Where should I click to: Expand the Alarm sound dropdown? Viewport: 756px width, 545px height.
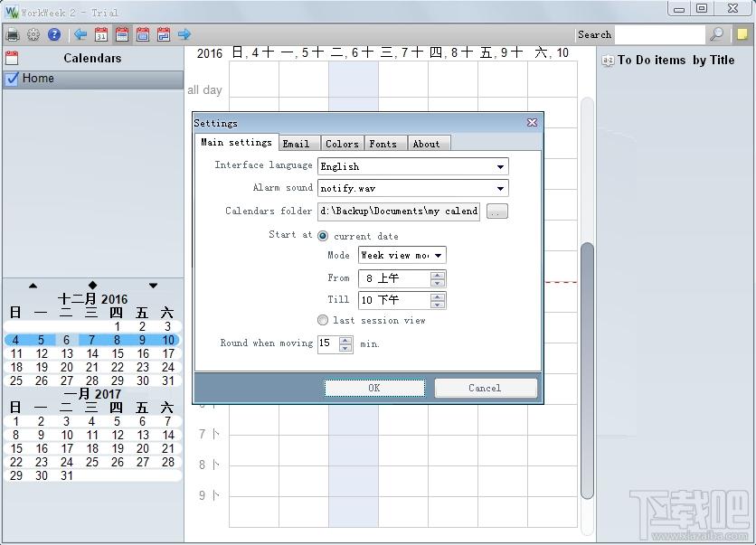click(x=412, y=188)
